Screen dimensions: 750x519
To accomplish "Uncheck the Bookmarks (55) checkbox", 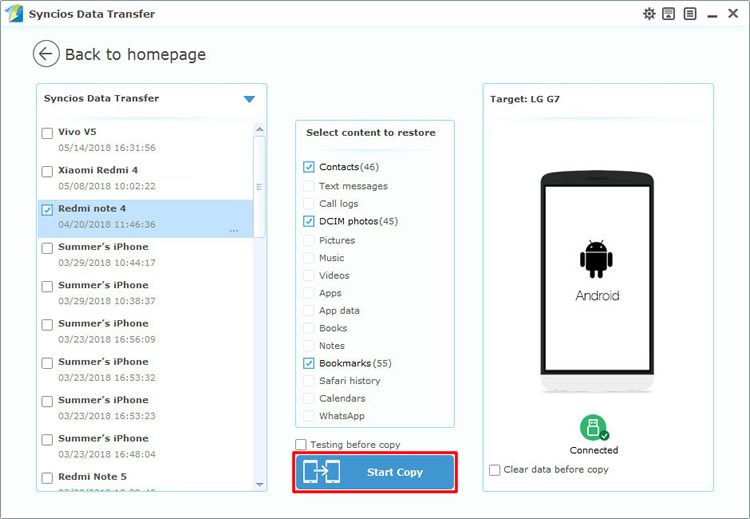I will point(309,363).
